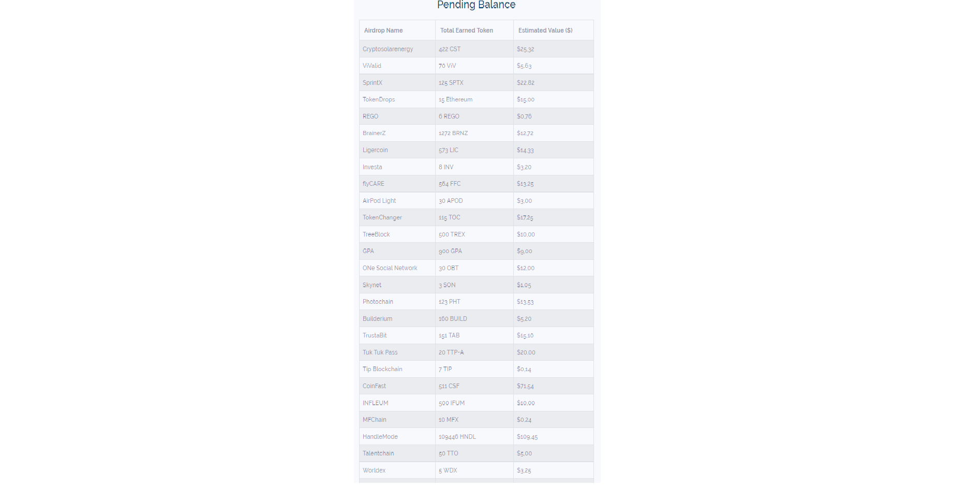Image resolution: width=980 pixels, height=487 pixels.
Task: Open the Photochain airdrop entry
Action: 378,302
